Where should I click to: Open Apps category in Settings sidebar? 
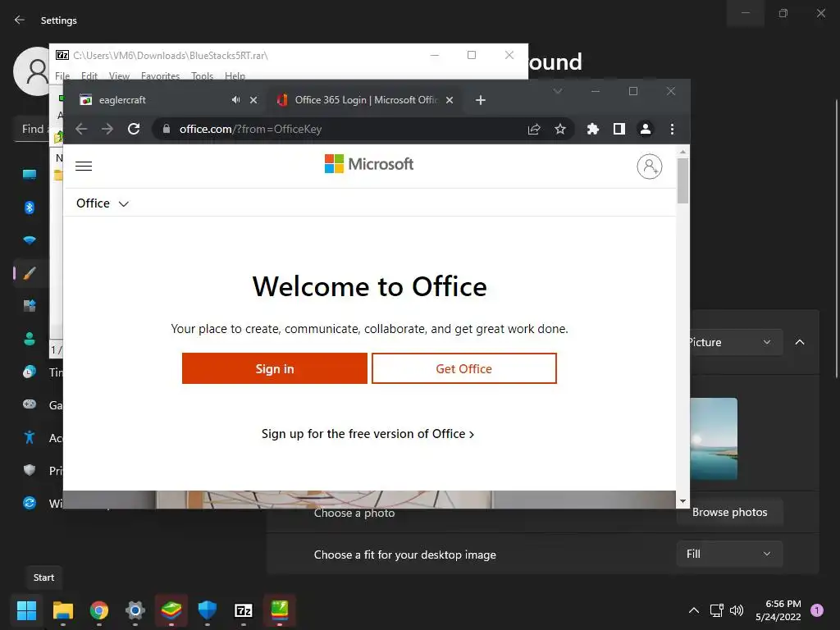coord(30,306)
